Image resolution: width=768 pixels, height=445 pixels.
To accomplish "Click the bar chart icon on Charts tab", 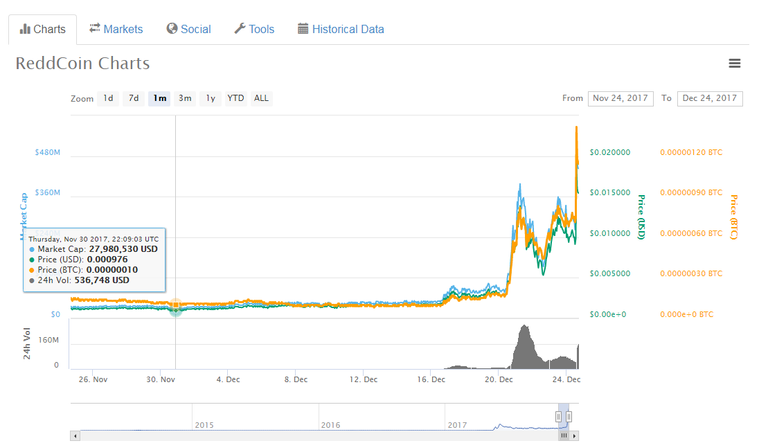I will click(x=25, y=29).
